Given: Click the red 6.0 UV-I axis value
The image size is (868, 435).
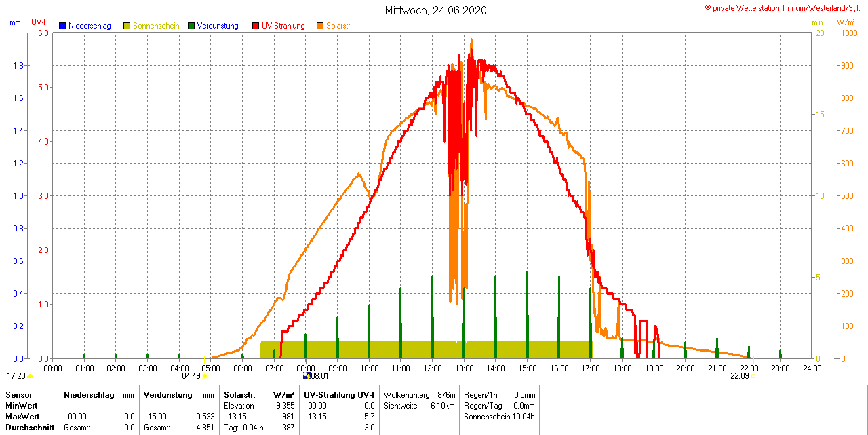Looking at the screenshot, I should (x=43, y=33).
